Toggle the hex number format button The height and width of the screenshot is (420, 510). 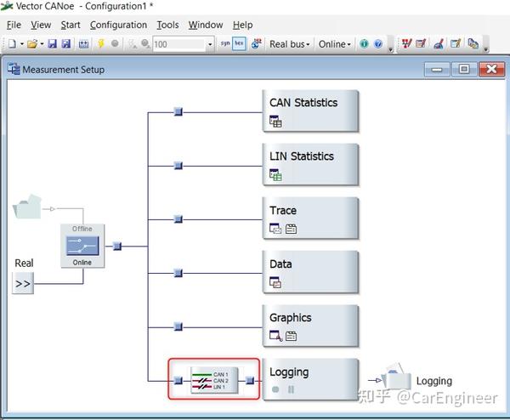coord(239,43)
